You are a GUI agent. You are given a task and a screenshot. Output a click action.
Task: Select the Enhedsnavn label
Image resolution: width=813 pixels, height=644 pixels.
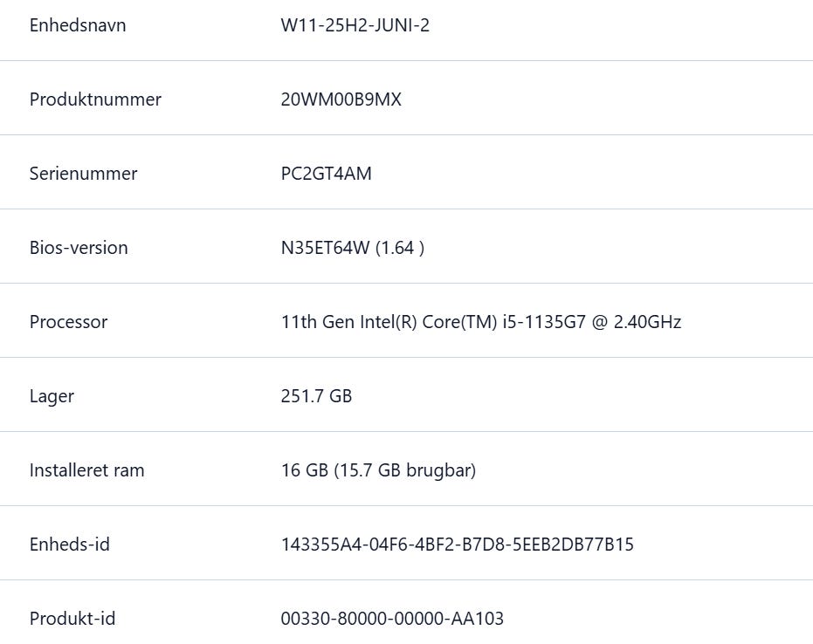pyautogui.click(x=77, y=25)
